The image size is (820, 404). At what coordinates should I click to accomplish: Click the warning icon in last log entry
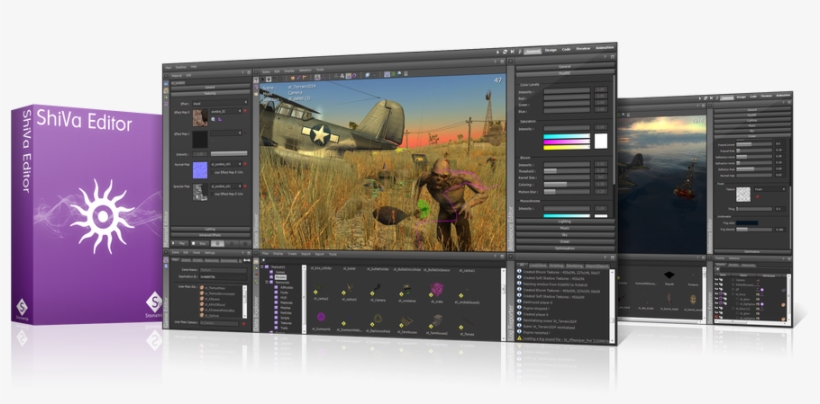coord(519,338)
